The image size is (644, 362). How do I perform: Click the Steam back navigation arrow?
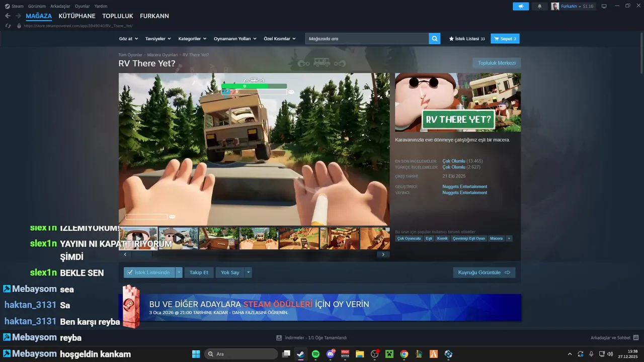tap(8, 16)
